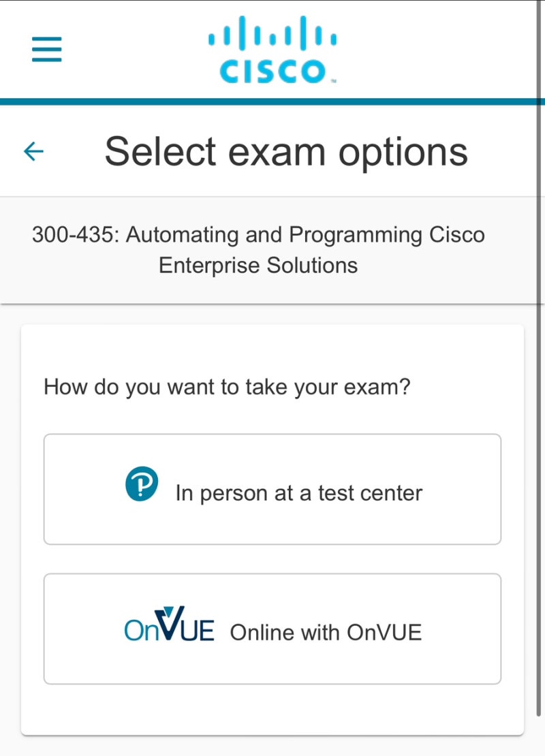
Task: Go back using the left arrow
Action: pos(33,151)
